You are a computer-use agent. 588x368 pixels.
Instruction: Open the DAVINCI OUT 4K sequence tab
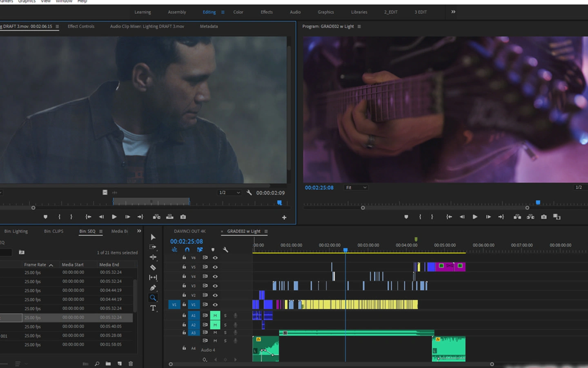[190, 231]
